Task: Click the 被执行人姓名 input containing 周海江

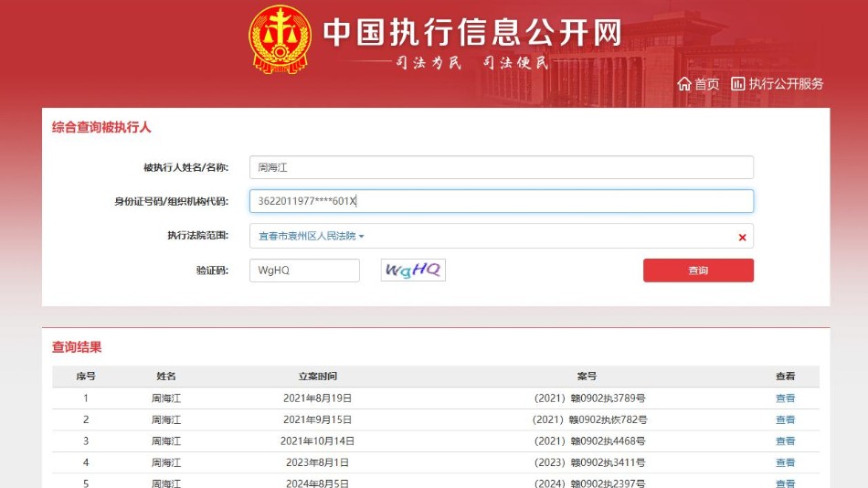Action: 501,167
